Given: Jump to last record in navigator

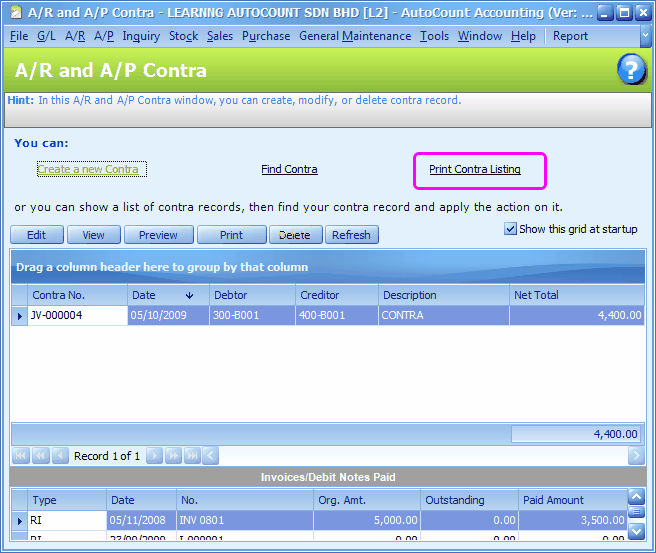Looking at the screenshot, I should (192, 456).
